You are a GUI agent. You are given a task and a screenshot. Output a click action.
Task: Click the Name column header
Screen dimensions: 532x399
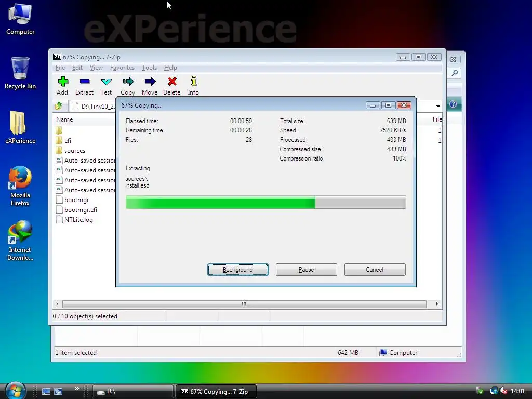(x=84, y=119)
